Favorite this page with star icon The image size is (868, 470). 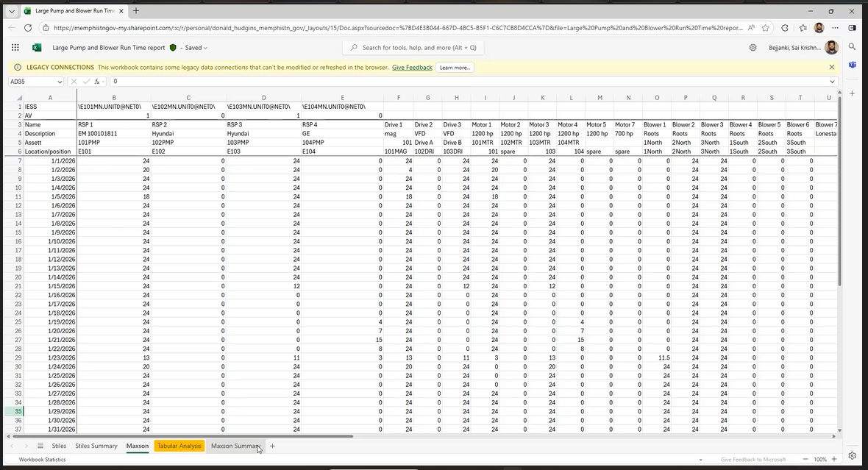click(x=766, y=28)
